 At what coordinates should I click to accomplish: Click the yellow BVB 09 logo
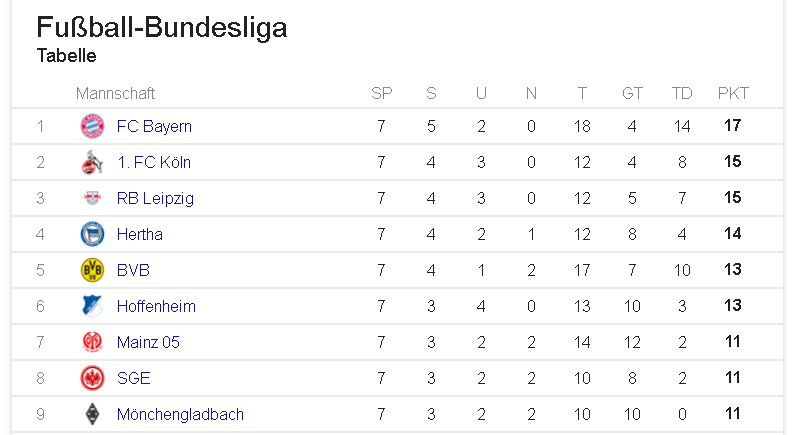coord(92,270)
